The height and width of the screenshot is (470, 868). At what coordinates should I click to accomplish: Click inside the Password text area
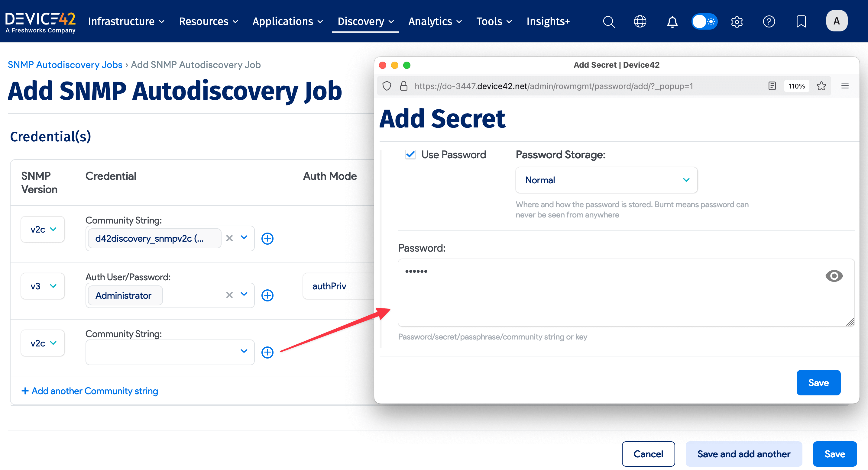pos(607,296)
